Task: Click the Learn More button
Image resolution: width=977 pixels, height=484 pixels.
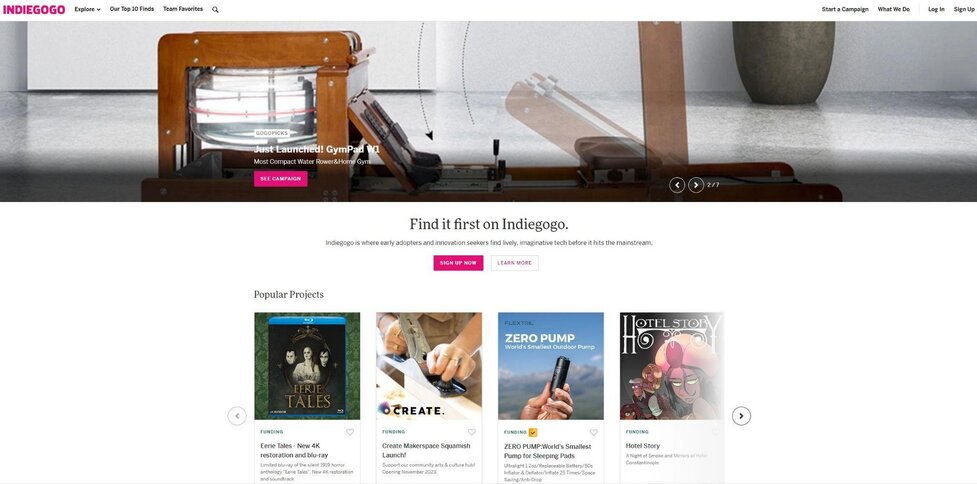Action: (x=514, y=263)
